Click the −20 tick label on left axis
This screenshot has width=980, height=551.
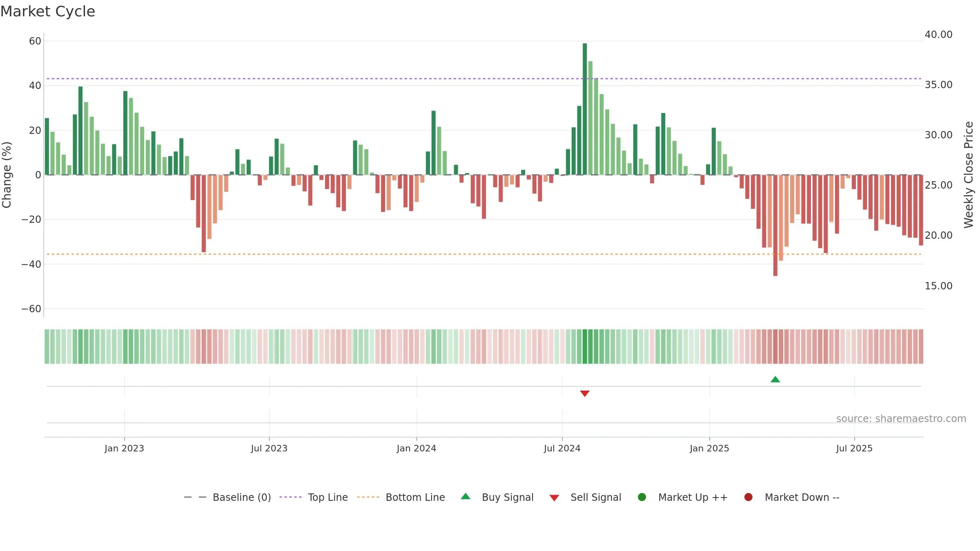(x=31, y=219)
